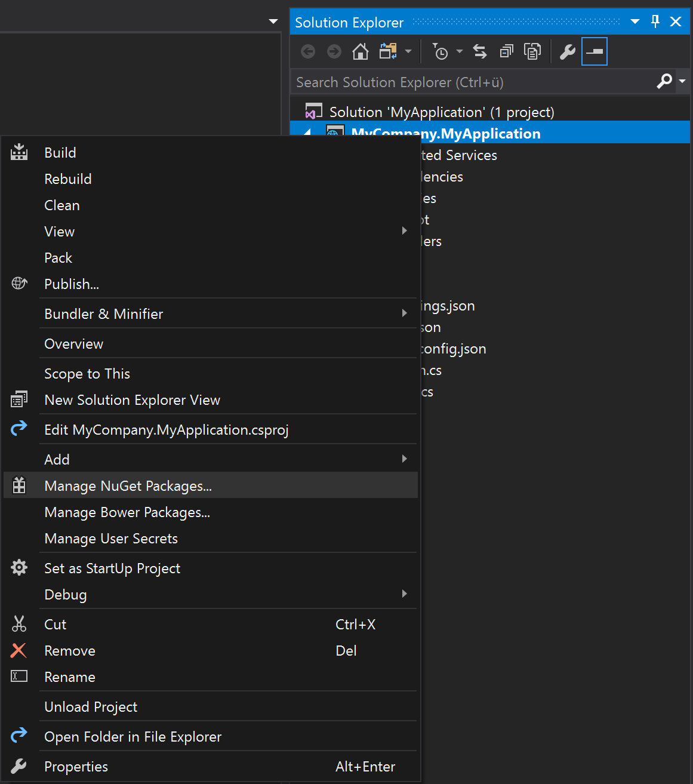Click the New Solution Explorer View icon
The width and height of the screenshot is (693, 784).
[19, 399]
